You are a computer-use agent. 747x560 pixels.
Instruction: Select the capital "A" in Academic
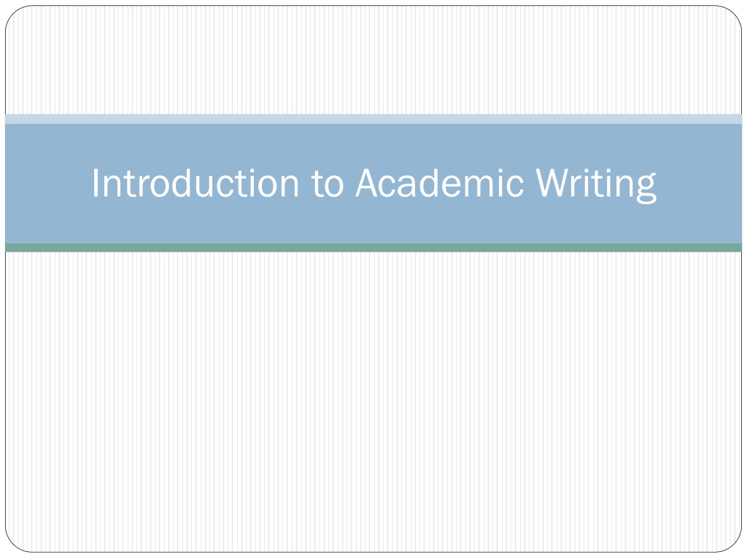tap(368, 183)
